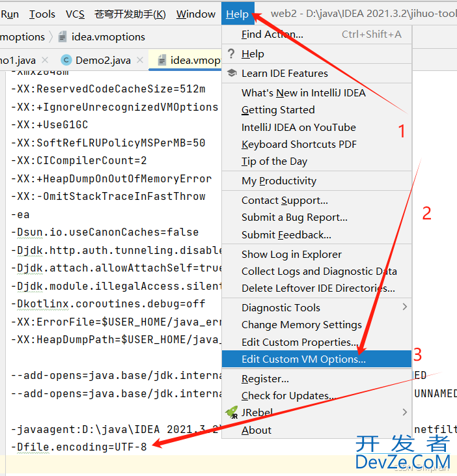
Task: Switch to idea.vmoptions editor tab
Action: click(186, 60)
